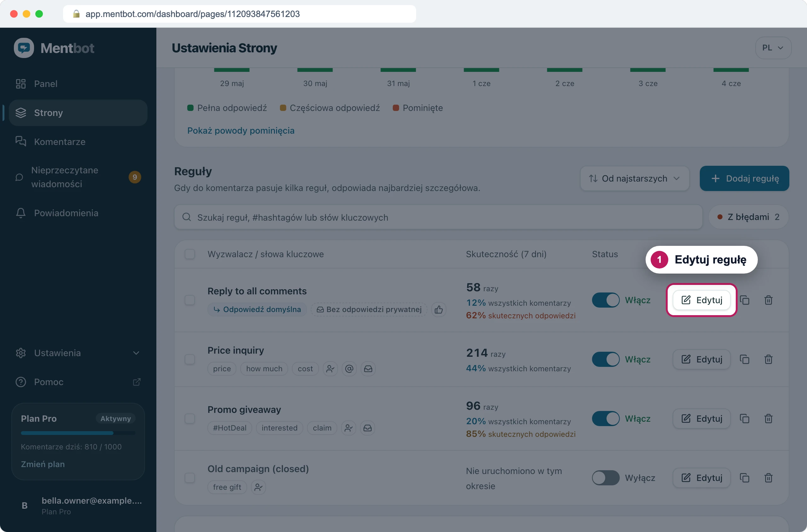
Task: Delete the Old campaign (closed) rule
Action: tap(768, 478)
